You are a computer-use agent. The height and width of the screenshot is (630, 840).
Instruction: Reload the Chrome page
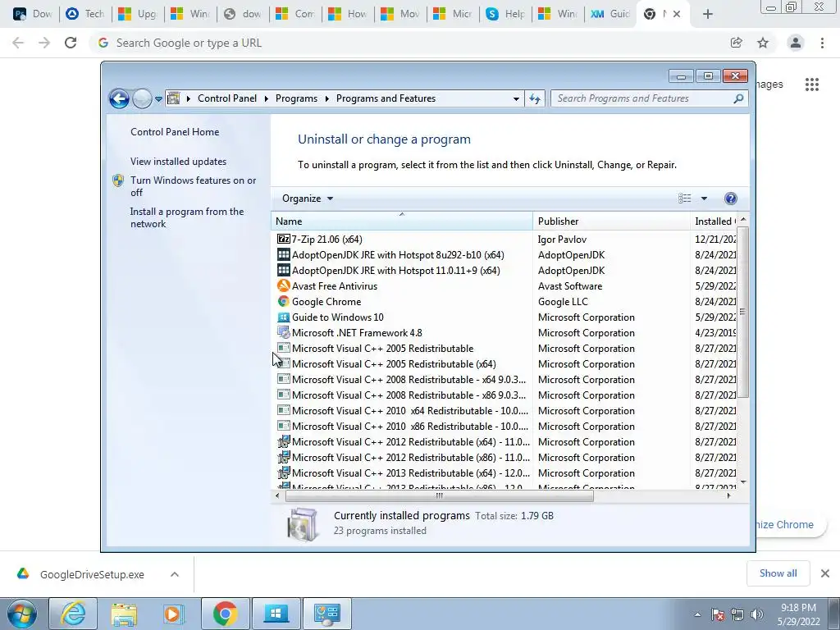point(71,43)
